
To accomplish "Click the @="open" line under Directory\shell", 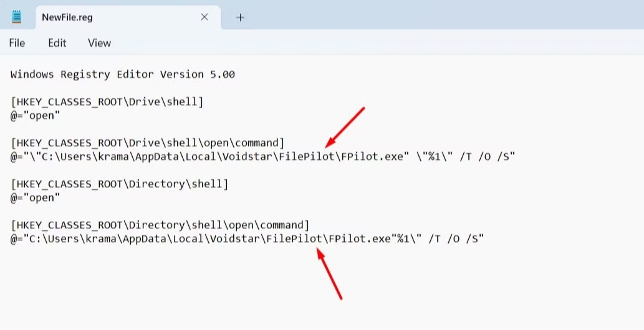I will 36,198.
